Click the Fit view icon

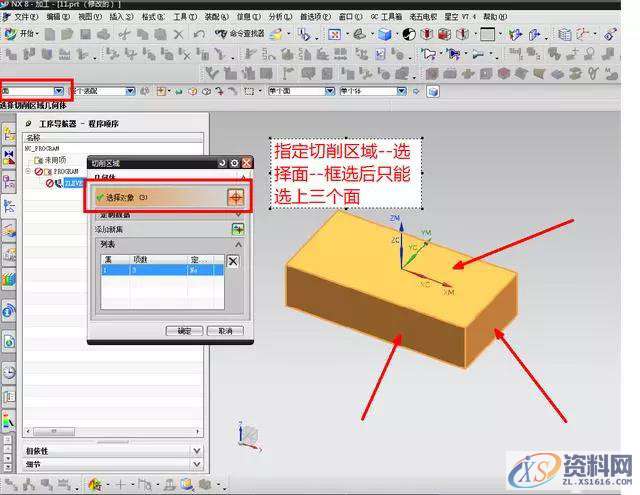(x=336, y=34)
